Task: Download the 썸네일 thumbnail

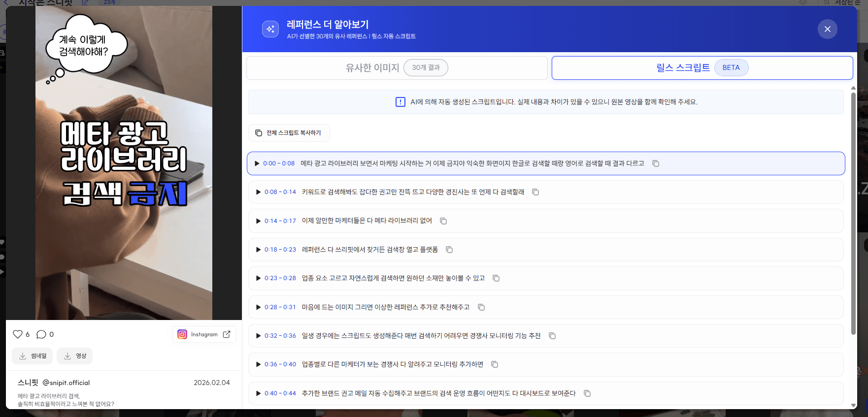Action: [x=33, y=356]
